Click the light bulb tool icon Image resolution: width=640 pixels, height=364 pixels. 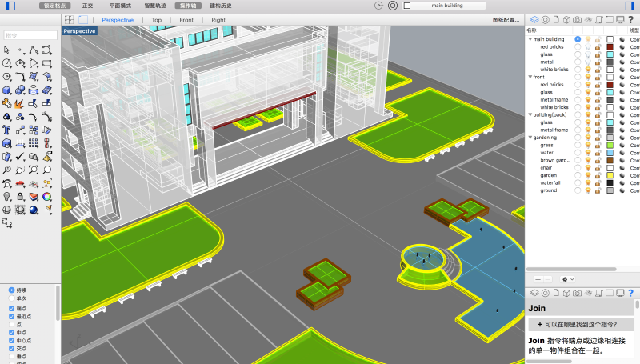(x=7, y=196)
